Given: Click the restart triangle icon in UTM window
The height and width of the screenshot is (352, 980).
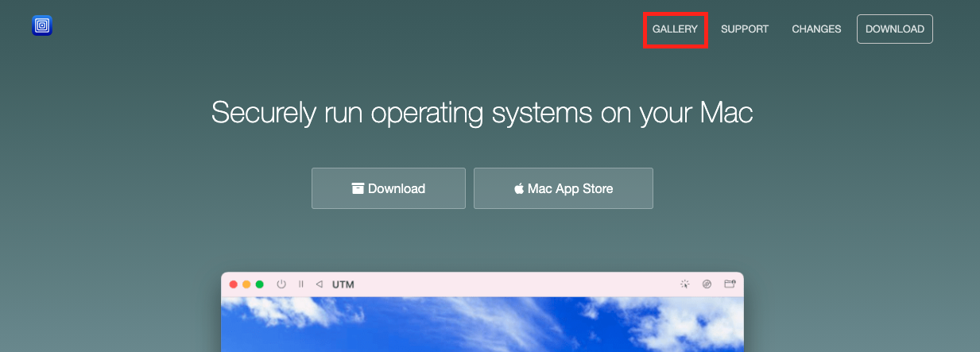Looking at the screenshot, I should coord(319,284).
